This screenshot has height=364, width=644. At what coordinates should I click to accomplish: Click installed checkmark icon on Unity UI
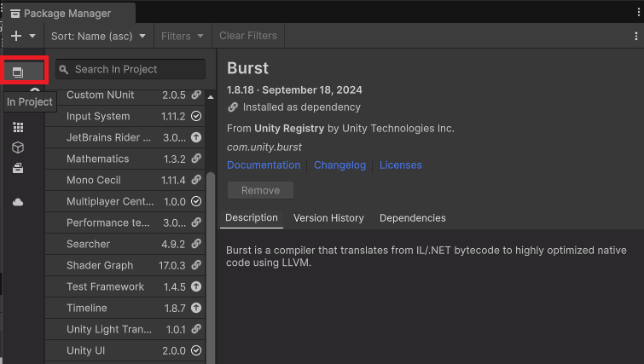pyautogui.click(x=196, y=350)
